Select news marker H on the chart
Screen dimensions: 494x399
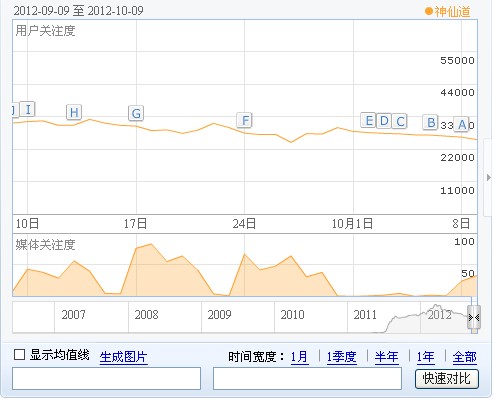click(74, 112)
